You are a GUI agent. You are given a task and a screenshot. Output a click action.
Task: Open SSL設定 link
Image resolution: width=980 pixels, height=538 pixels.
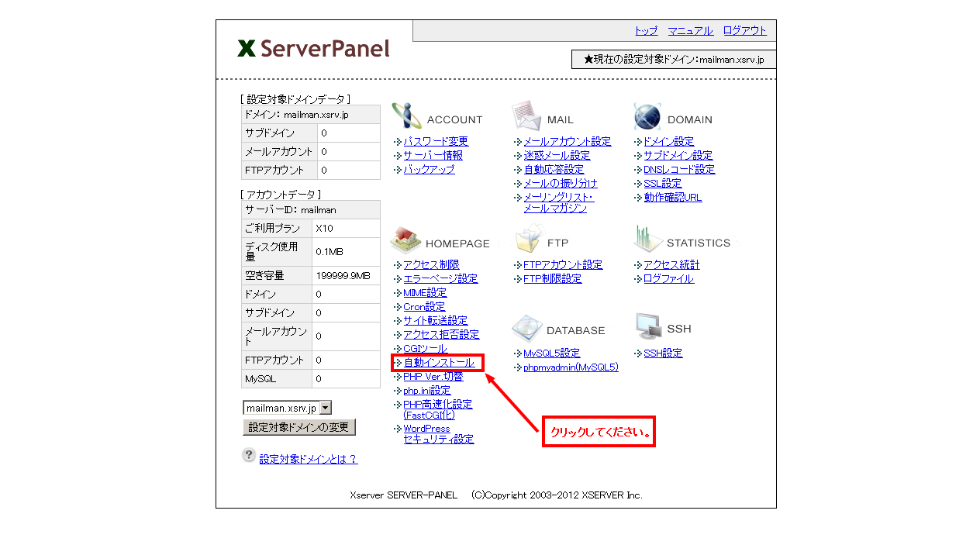pos(663,183)
